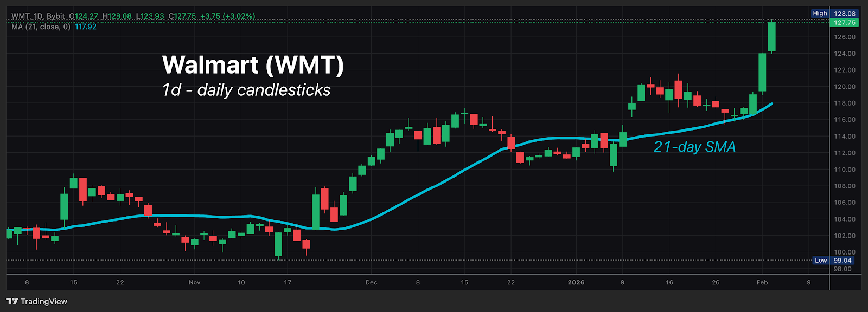
Task: Click the 10 date label on time axis
Action: click(241, 282)
